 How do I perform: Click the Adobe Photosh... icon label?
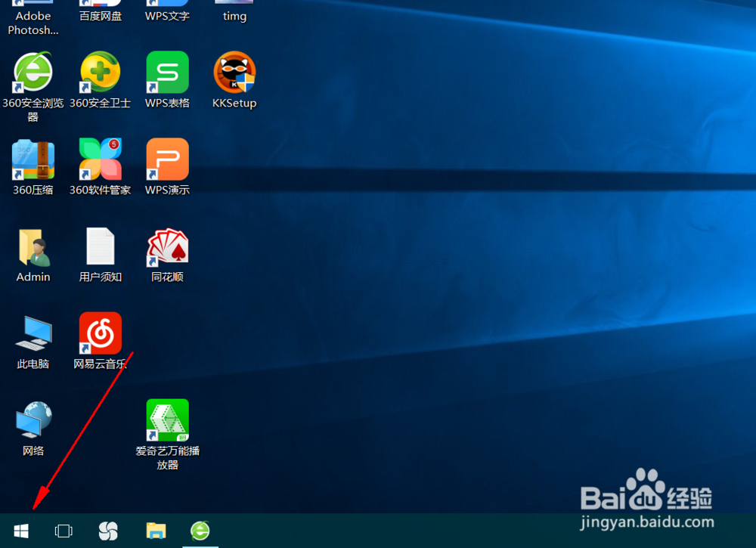coord(33,23)
